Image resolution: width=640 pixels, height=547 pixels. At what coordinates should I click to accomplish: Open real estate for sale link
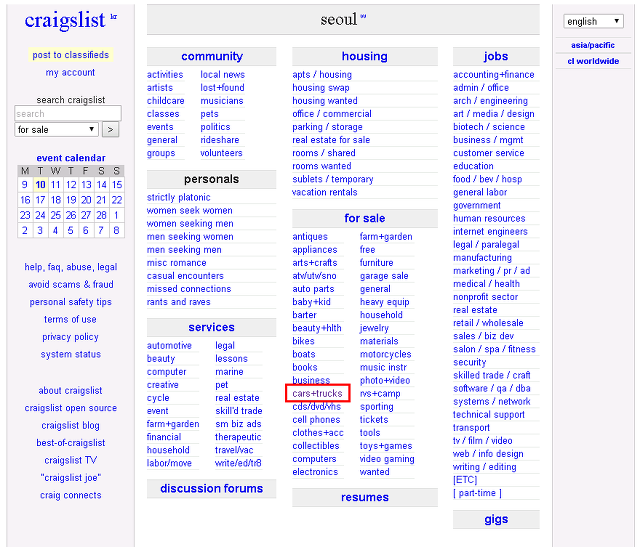pos(331,140)
